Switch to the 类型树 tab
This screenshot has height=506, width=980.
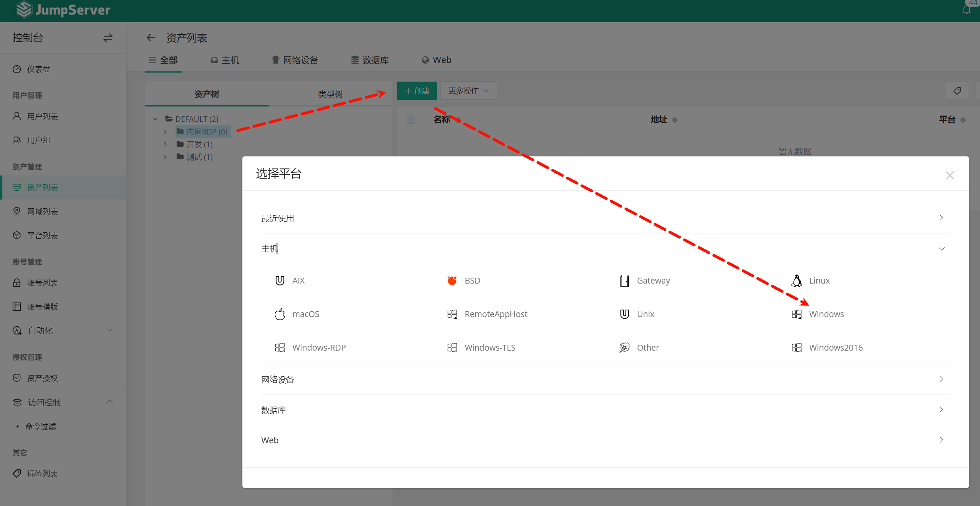[x=330, y=94]
